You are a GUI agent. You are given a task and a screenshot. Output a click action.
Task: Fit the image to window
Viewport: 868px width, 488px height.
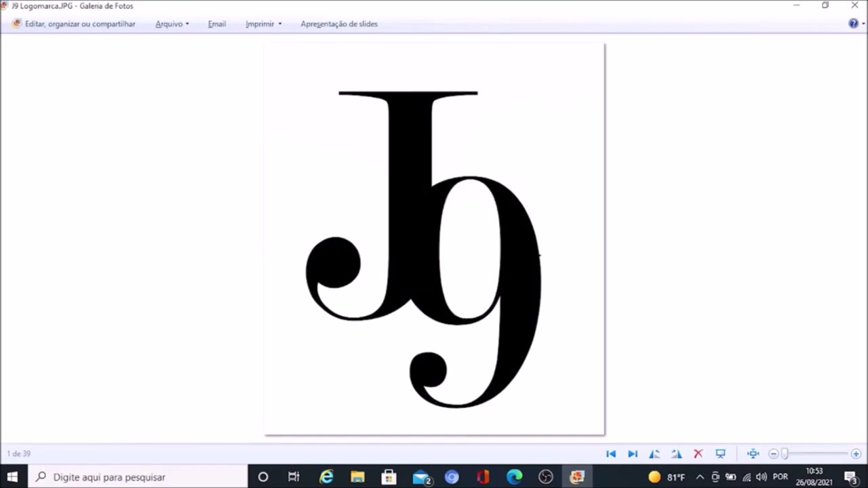(x=753, y=454)
